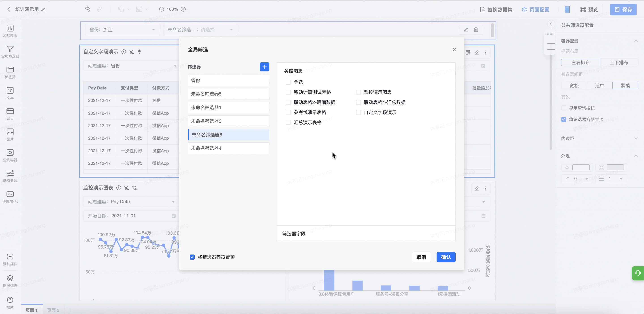Check 汇总演示表格
The image size is (644, 314).
coord(288,122)
